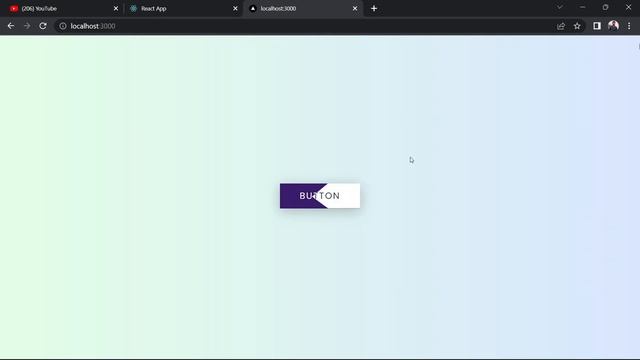Open the Chrome three-dot menu
The height and width of the screenshot is (360, 640).
pyautogui.click(x=629, y=26)
